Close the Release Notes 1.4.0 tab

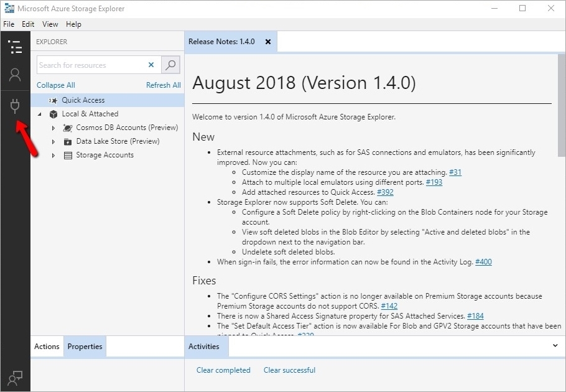268,42
